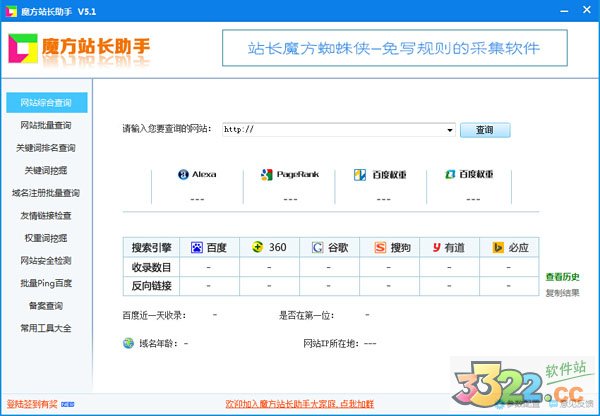600x416 pixels.
Task: Click the 搜索引擎 header cell
Action: (x=151, y=248)
